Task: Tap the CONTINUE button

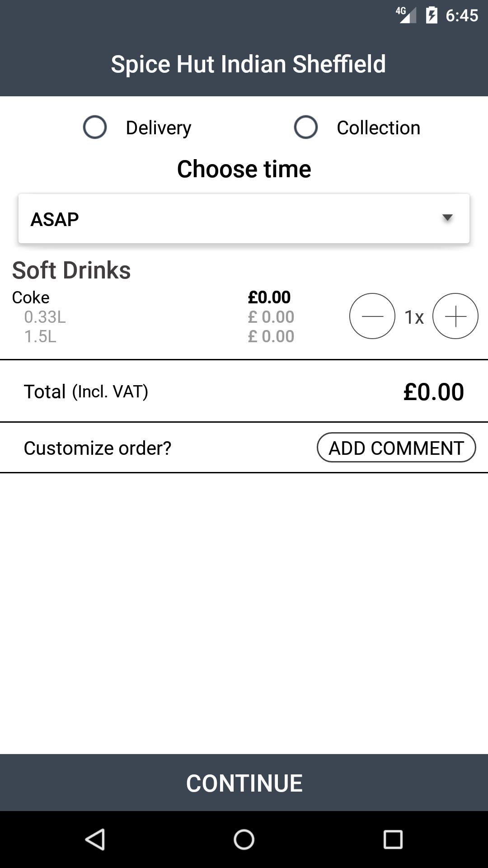Action: (244, 783)
